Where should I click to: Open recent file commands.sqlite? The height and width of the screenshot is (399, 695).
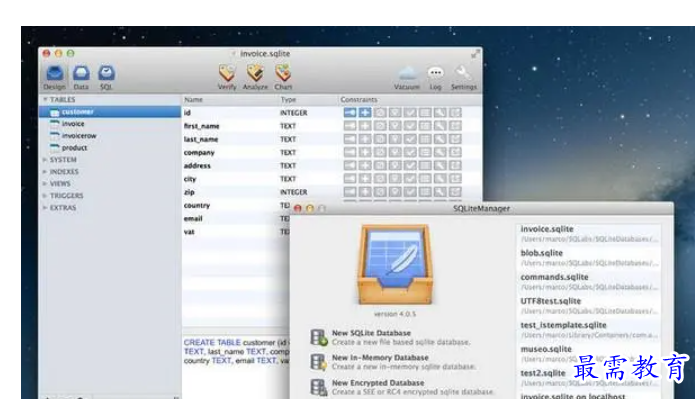[589, 282]
